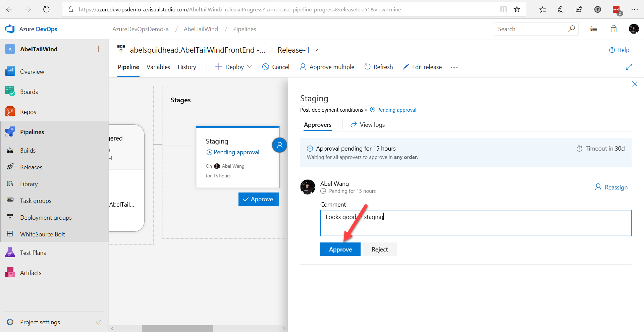Open Builds under Pipelines

tap(54, 150)
